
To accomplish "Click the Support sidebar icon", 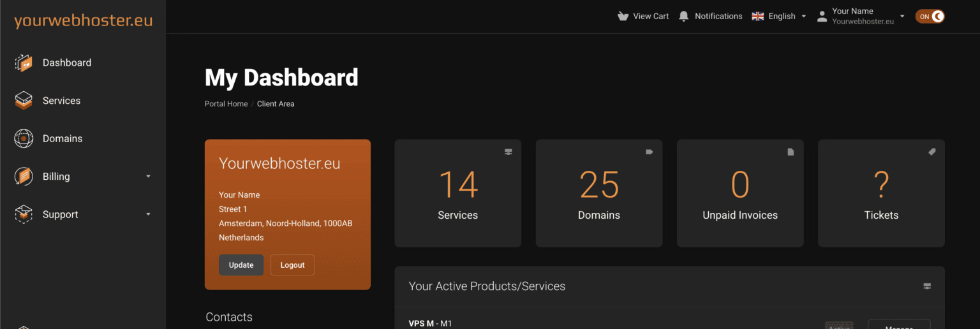I will [24, 214].
